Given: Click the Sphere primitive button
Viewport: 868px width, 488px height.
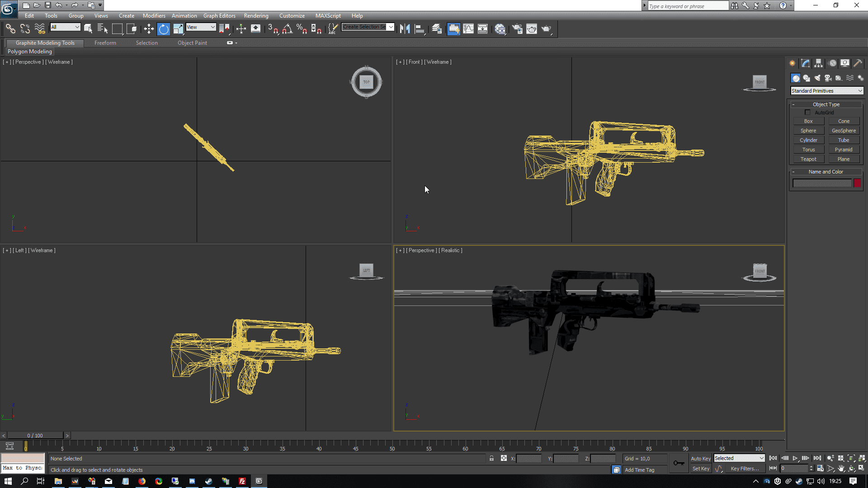Looking at the screenshot, I should [808, 131].
